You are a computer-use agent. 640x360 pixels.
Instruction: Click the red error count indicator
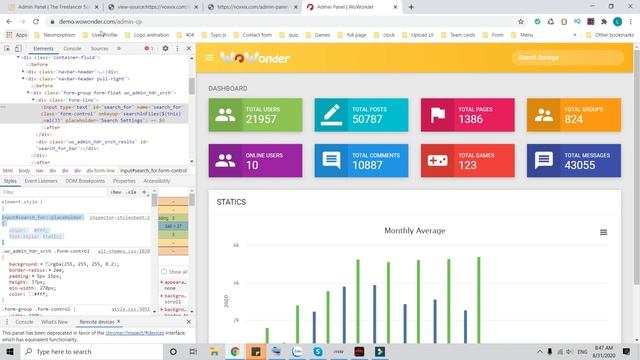[x=149, y=48]
